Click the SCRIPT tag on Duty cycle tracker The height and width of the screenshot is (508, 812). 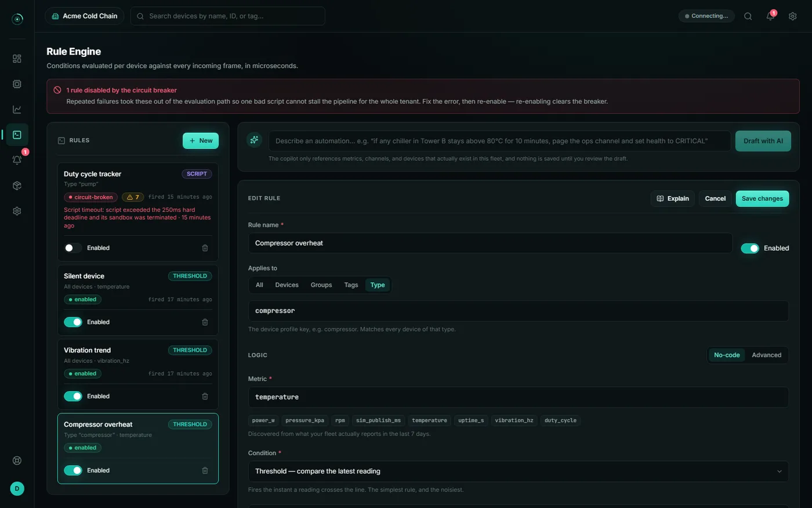[x=197, y=174]
